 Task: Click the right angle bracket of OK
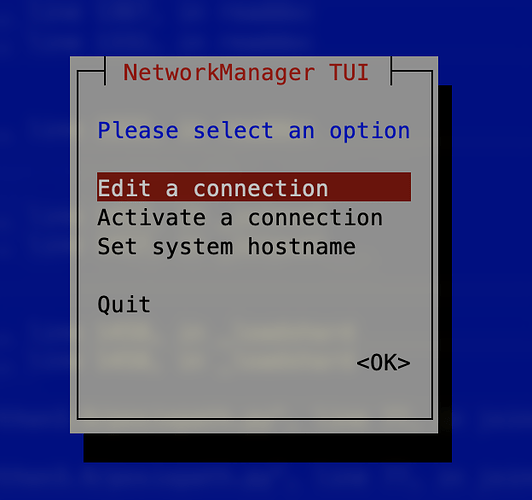click(404, 363)
